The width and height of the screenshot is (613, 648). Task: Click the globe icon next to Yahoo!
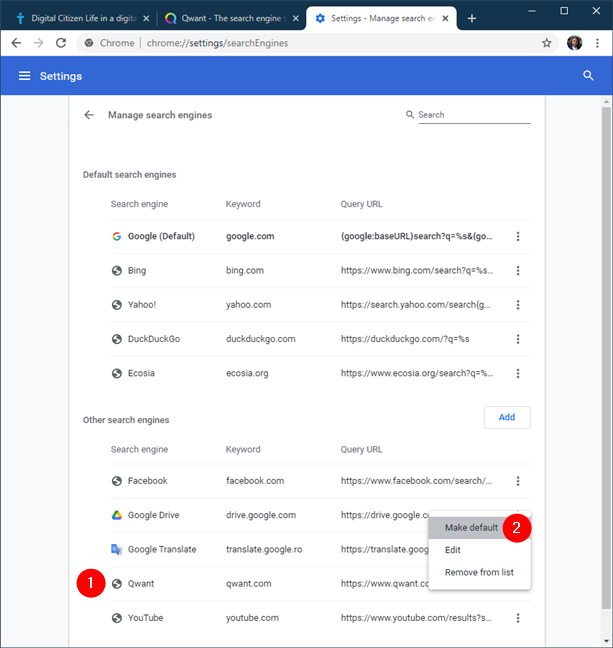[x=117, y=305]
